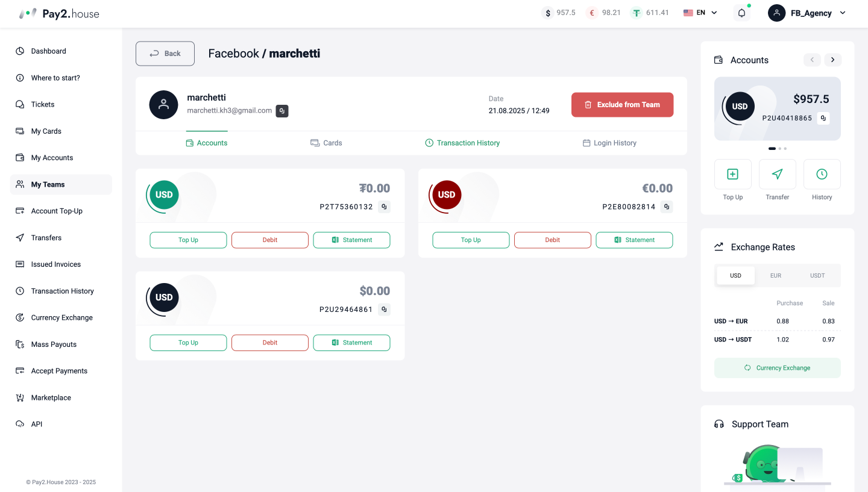
Task: Click the Top Up plus icon in Accounts widget
Action: [x=732, y=174]
